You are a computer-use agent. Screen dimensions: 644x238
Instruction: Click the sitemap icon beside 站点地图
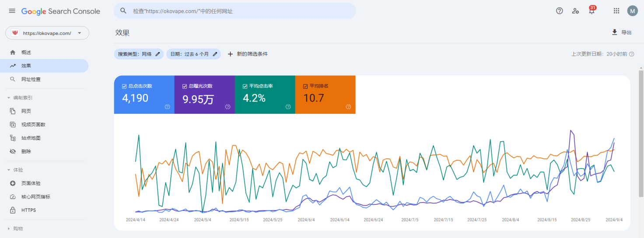click(x=13, y=138)
